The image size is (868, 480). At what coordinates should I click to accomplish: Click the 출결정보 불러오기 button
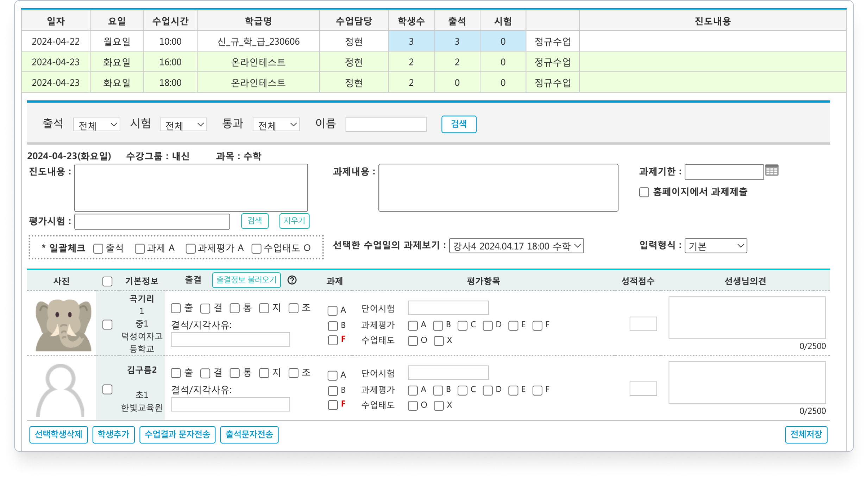pos(246,280)
